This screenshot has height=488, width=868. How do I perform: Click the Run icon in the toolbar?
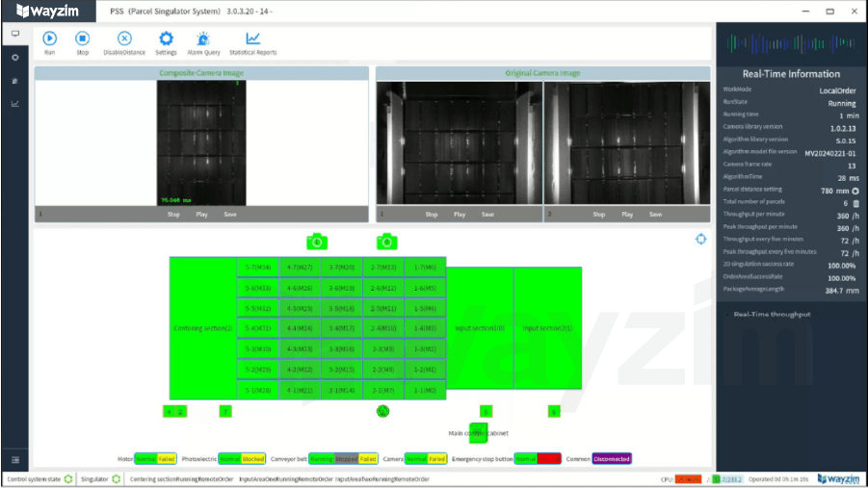click(x=50, y=39)
